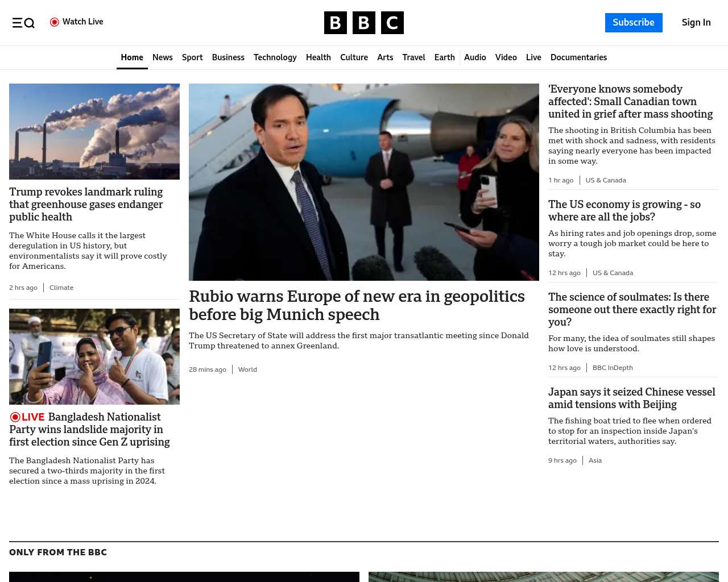Switch to the Sport section

coord(192,57)
